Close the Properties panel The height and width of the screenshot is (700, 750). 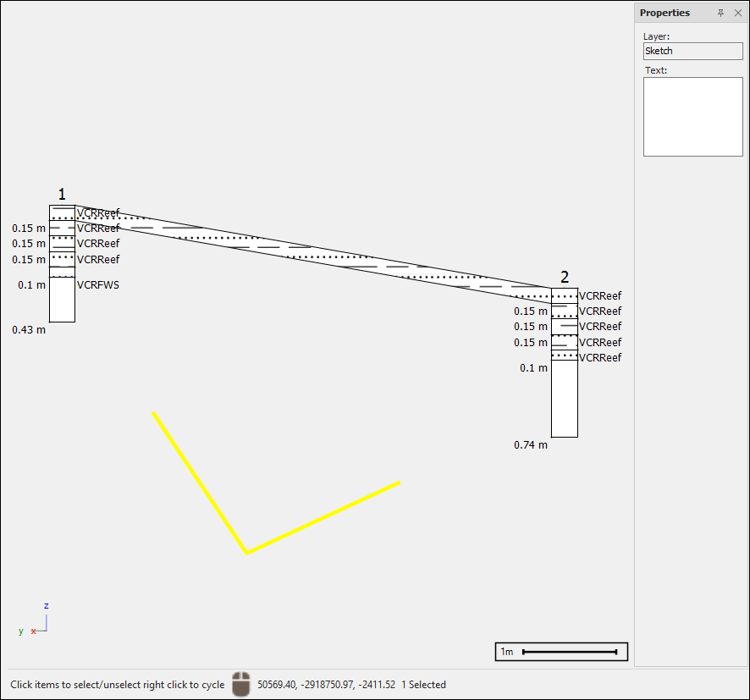pyautogui.click(x=737, y=13)
